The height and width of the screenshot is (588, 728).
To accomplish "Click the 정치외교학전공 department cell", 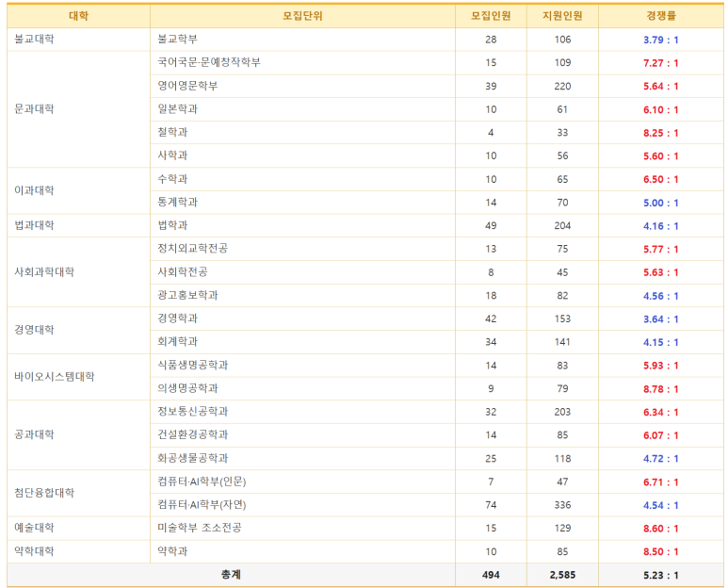I will click(x=193, y=249).
